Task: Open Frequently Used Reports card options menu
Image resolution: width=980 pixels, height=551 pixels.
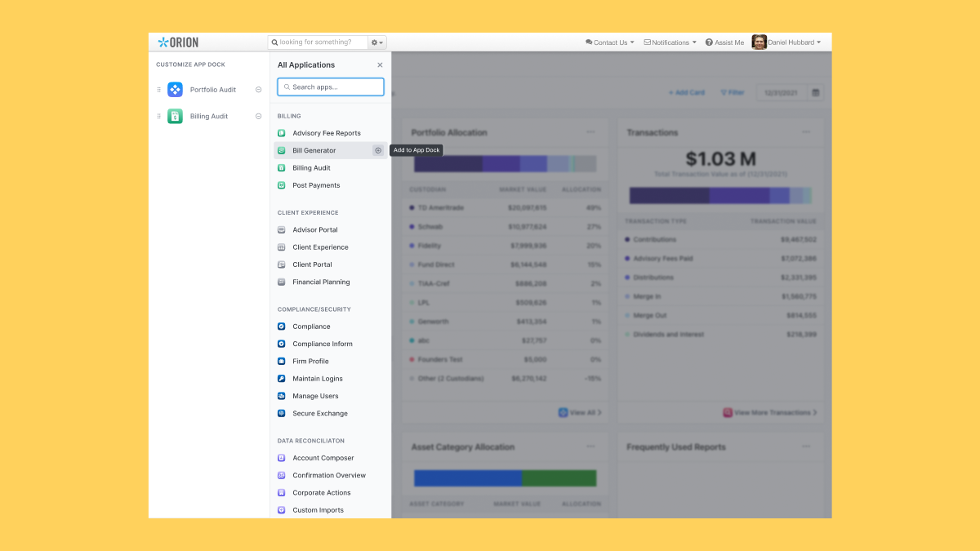Action: coord(806,447)
